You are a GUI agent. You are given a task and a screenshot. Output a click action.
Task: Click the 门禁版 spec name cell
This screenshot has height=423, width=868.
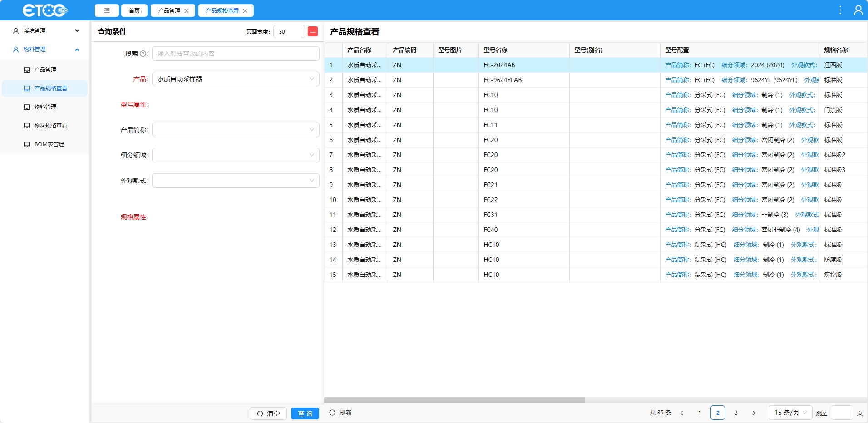pos(843,110)
